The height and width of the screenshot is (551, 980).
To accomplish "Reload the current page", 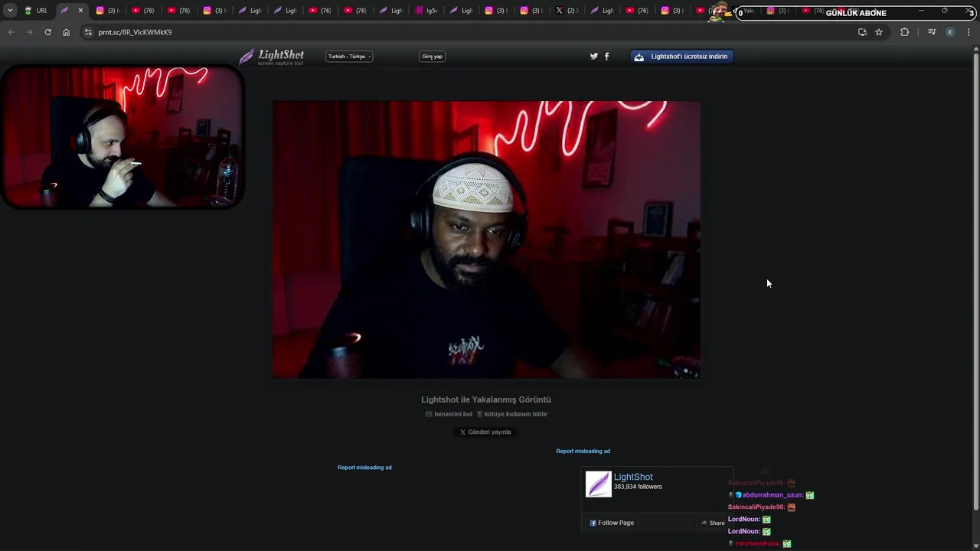I will (47, 32).
